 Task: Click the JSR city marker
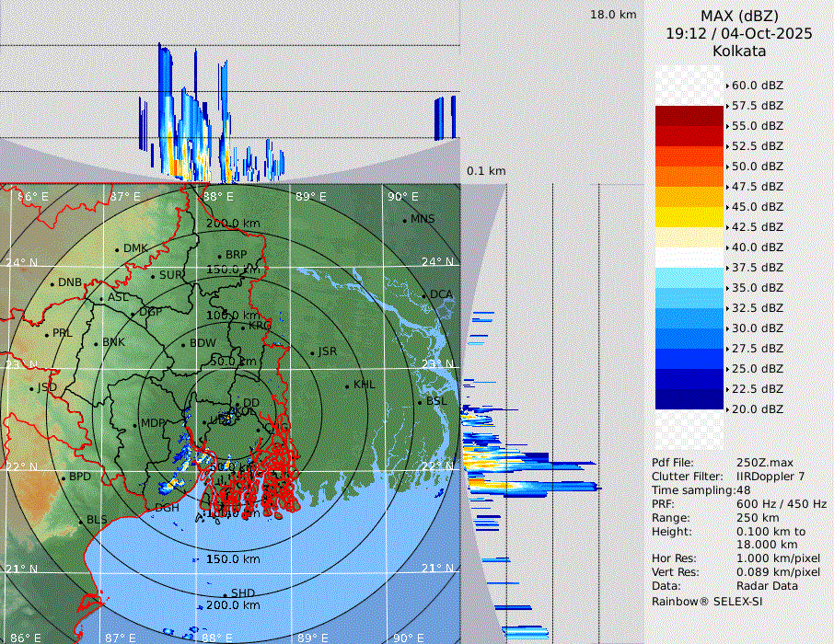(x=312, y=352)
